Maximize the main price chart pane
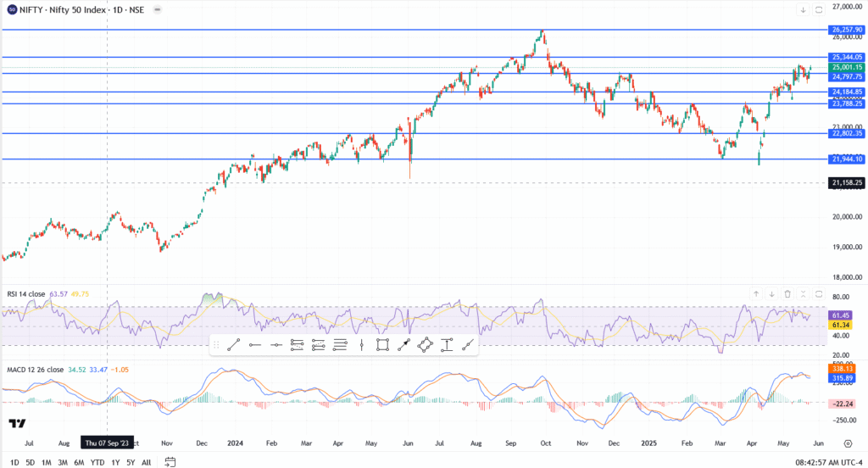 [x=819, y=10]
